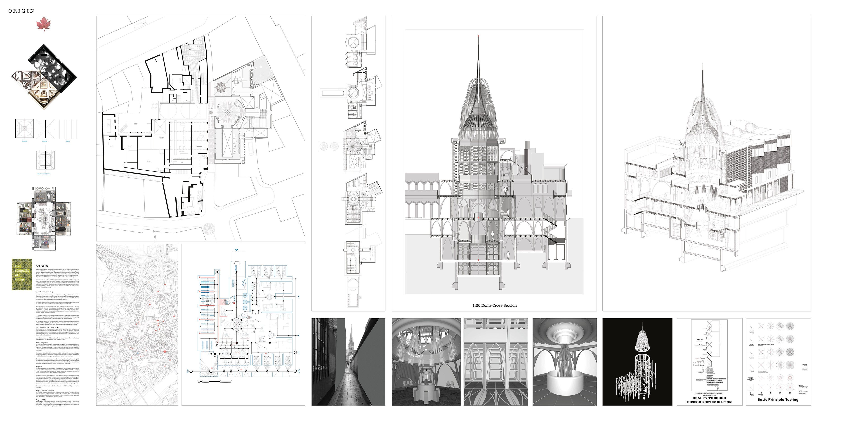The width and height of the screenshot is (868, 422).
Task: Click the Structure-Configuration grid diagram
Action: [x=45, y=160]
